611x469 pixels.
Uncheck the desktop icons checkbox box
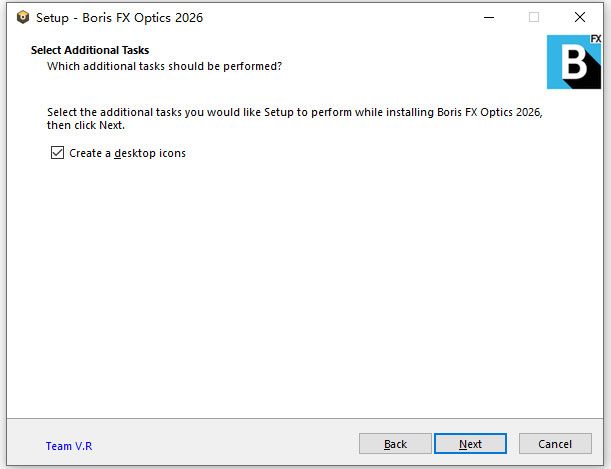pyautogui.click(x=57, y=153)
